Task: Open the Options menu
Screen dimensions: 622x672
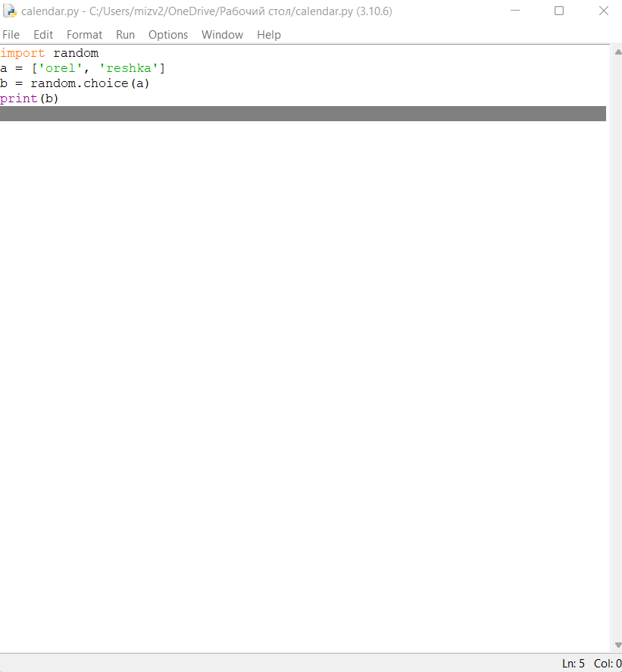Action: pyautogui.click(x=167, y=35)
